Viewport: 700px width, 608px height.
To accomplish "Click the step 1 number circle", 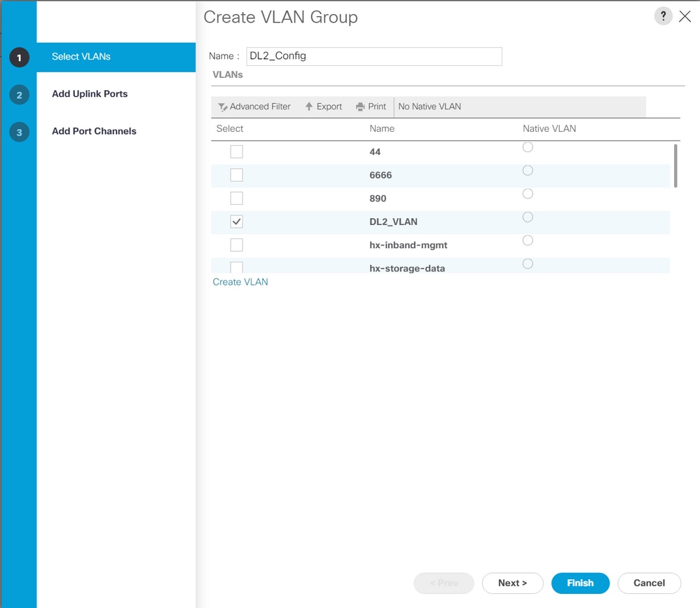I will click(19, 58).
